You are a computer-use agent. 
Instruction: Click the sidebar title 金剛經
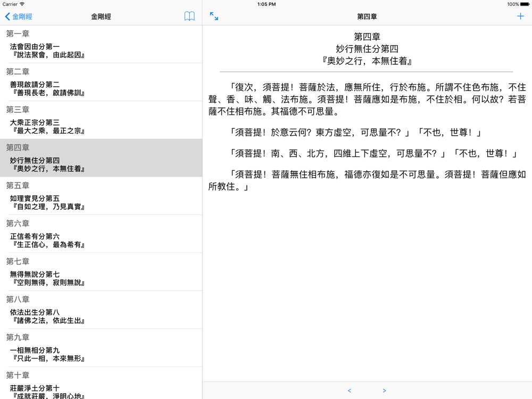click(x=101, y=16)
